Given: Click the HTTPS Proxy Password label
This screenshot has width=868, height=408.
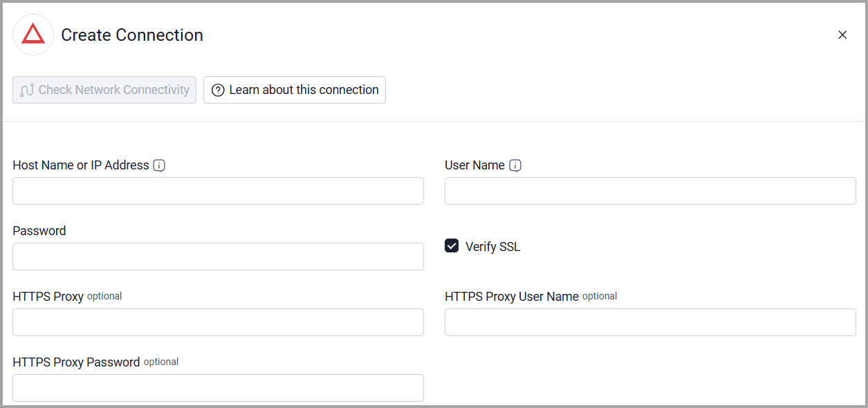Looking at the screenshot, I should [76, 362].
